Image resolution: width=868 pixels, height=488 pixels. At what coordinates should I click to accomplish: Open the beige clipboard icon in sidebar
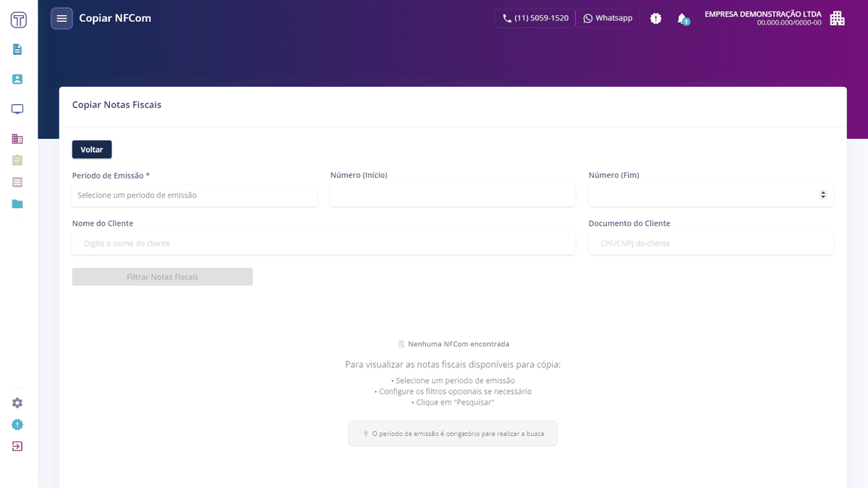coord(17,160)
